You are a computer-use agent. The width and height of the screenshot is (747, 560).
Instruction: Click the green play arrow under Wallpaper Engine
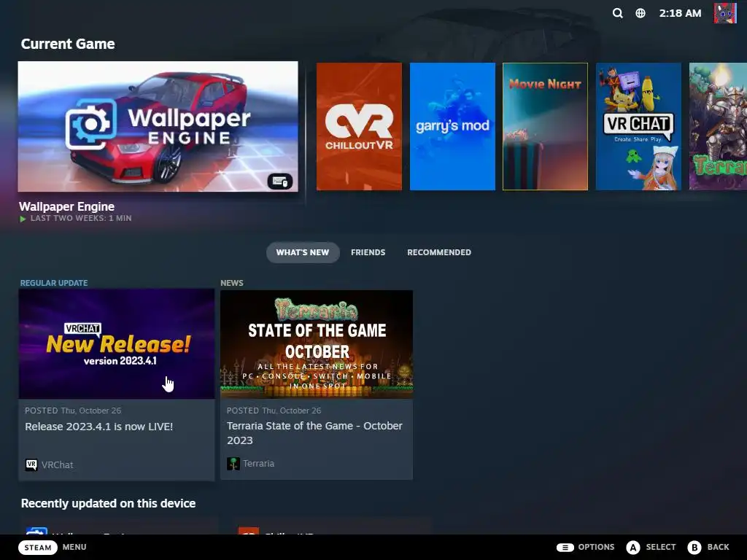[x=23, y=219]
